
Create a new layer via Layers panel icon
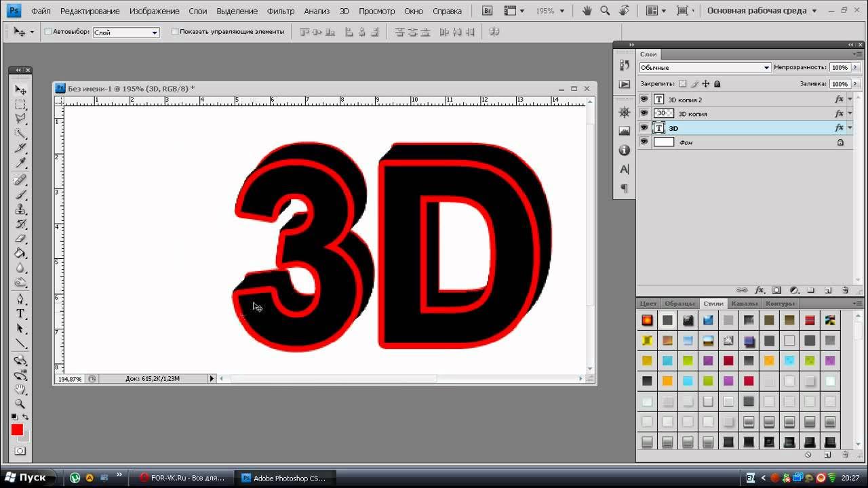pos(828,290)
